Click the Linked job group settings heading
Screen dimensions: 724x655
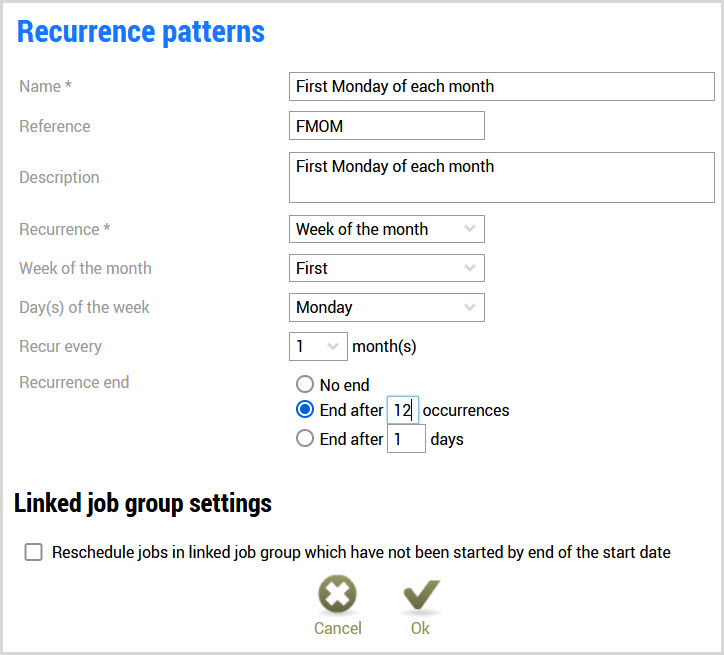pos(143,503)
